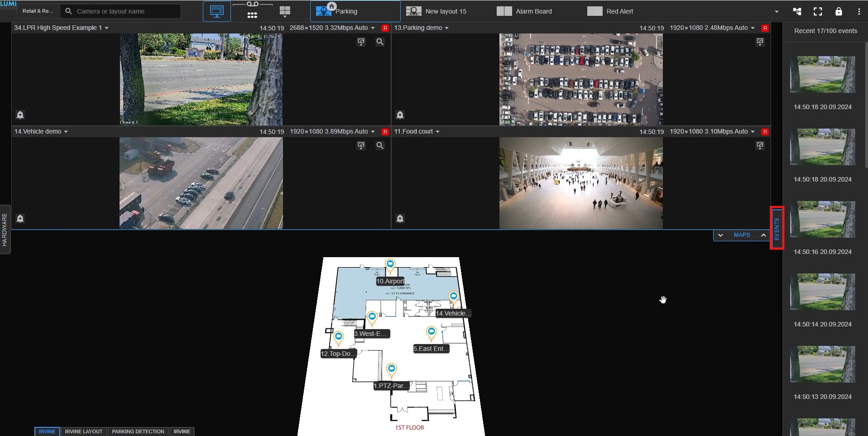The height and width of the screenshot is (436, 868).
Task: Open the three-dot more options menu
Action: (859, 12)
